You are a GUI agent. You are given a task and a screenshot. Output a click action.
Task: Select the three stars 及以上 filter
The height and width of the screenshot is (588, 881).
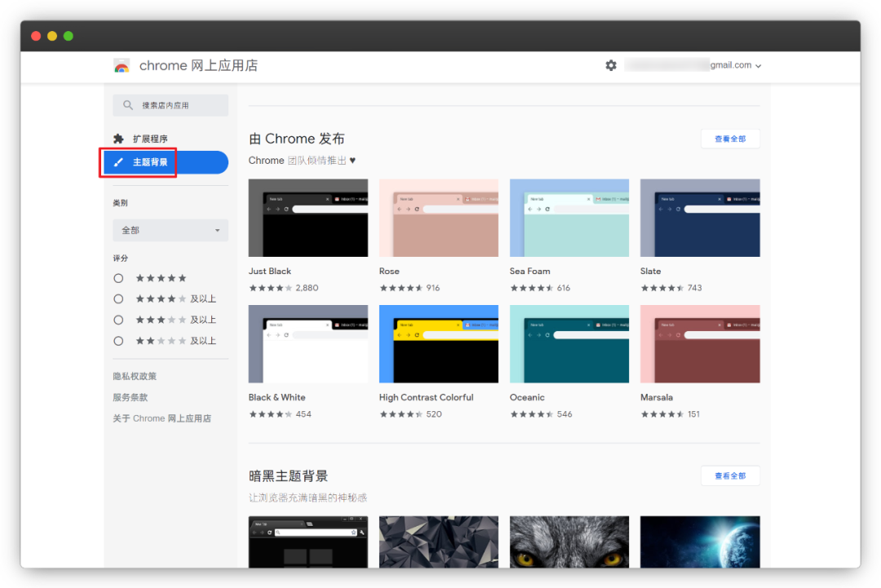tap(118, 320)
